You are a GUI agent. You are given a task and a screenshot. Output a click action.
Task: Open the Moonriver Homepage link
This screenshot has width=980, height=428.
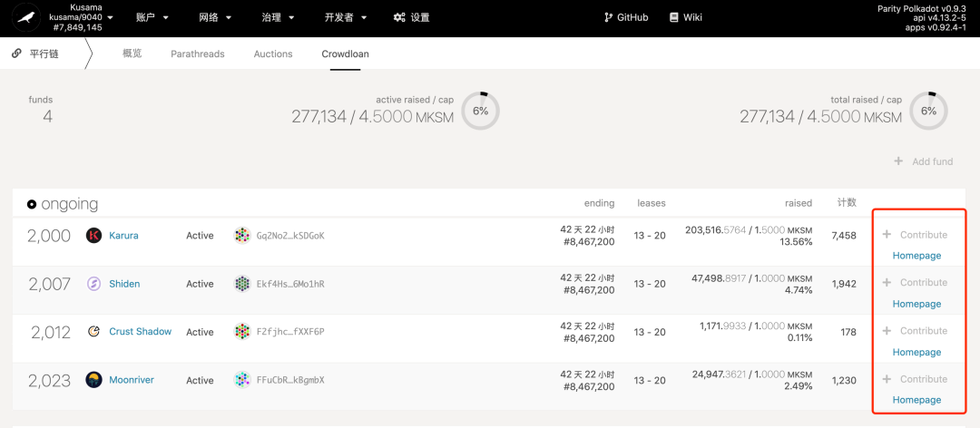click(916, 400)
